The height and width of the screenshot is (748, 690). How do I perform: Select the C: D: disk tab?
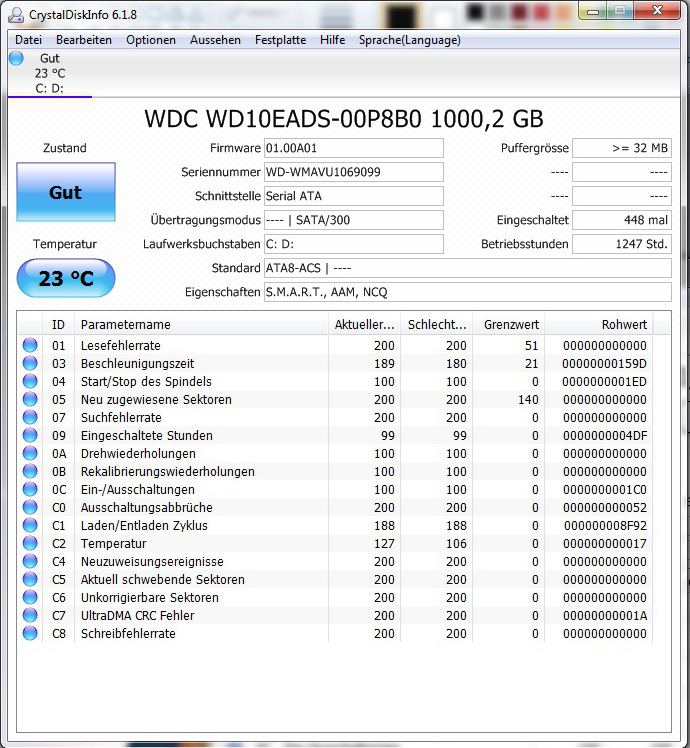[x=50, y=73]
